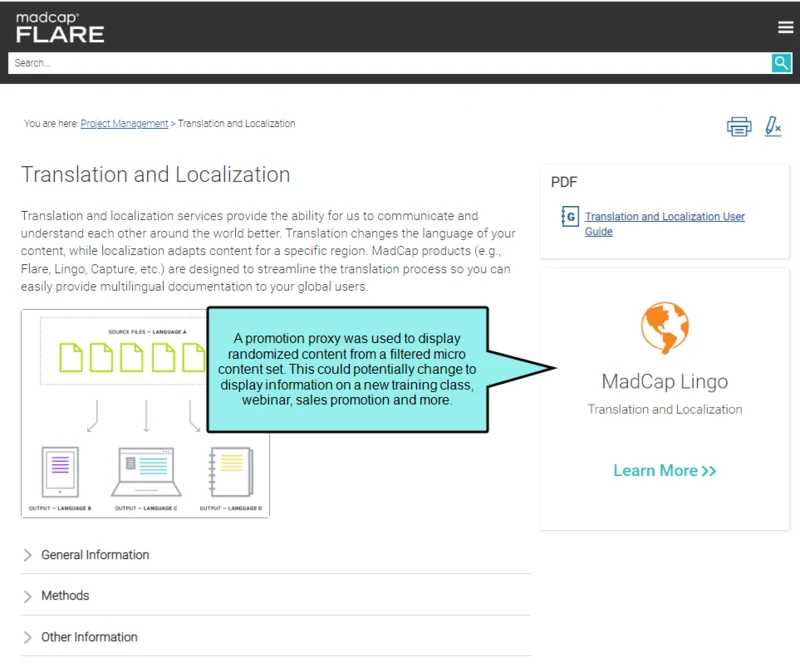This screenshot has height=667, width=800.
Task: Click the remove highlights marker icon
Action: coord(772,126)
